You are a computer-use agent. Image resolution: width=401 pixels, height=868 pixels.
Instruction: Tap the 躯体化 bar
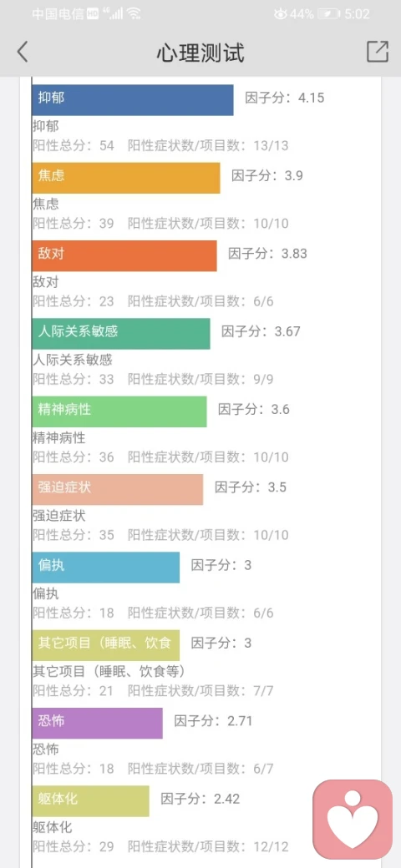coord(90,801)
